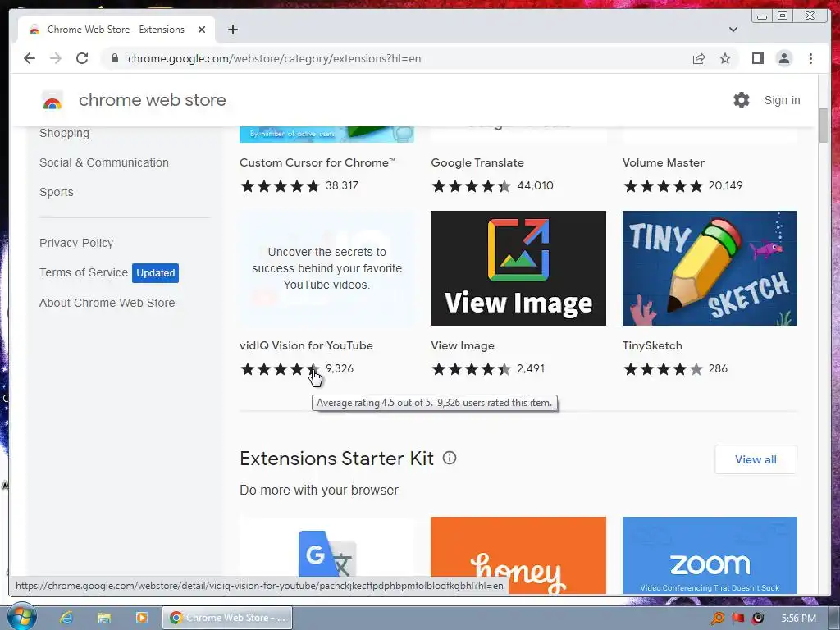Open the Chrome profile avatar
Screen dimensions: 840x630
pyautogui.click(x=783, y=58)
